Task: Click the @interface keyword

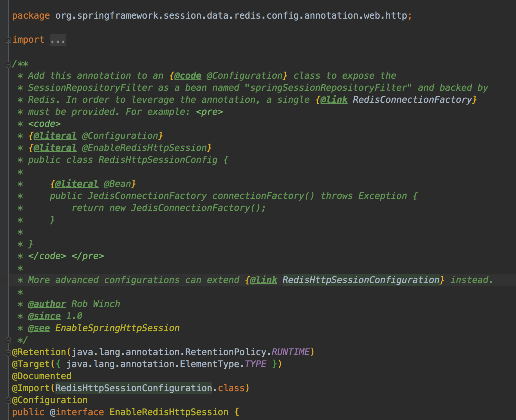Action: [77, 412]
